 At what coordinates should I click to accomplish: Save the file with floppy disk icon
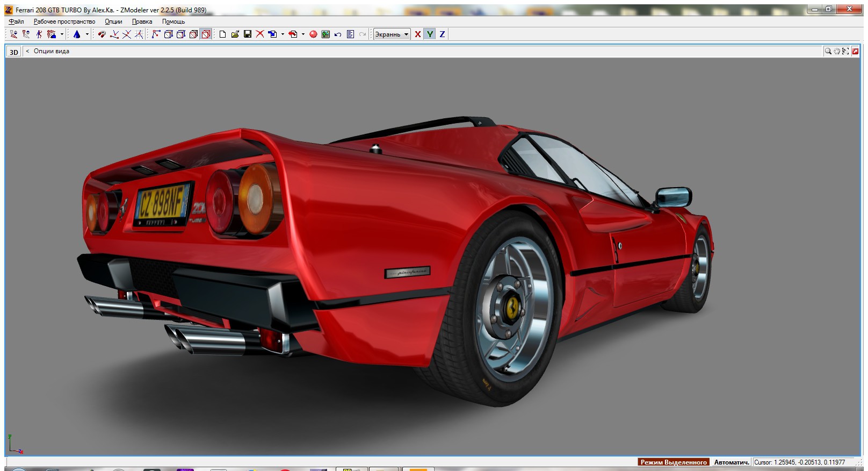[248, 34]
